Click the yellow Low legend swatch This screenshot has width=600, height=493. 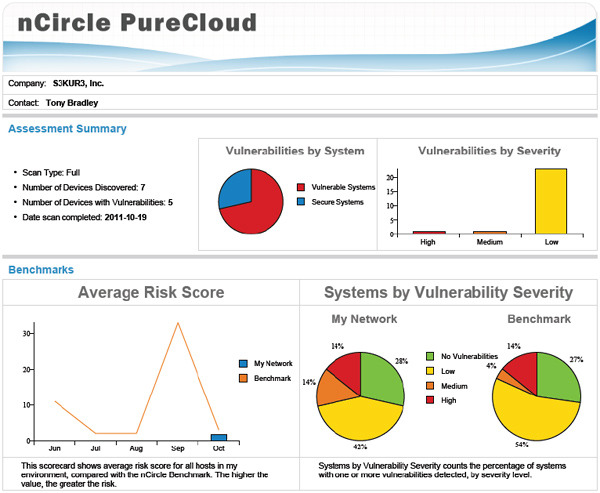(430, 371)
